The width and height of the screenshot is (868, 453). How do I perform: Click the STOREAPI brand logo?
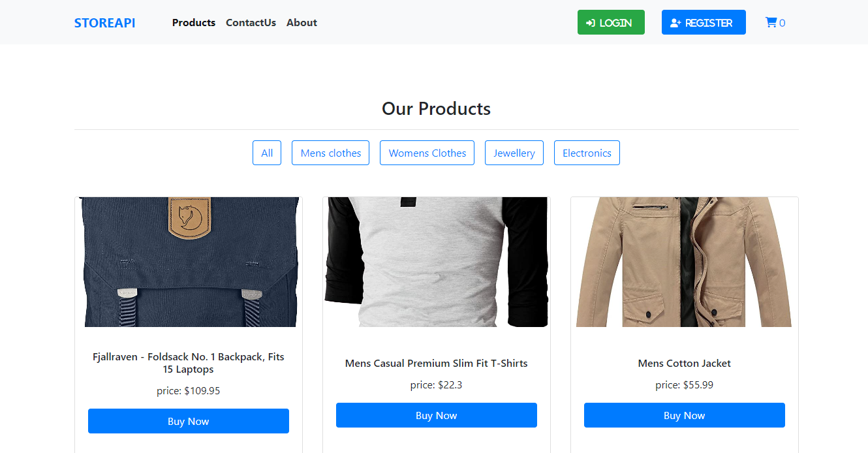pos(104,22)
